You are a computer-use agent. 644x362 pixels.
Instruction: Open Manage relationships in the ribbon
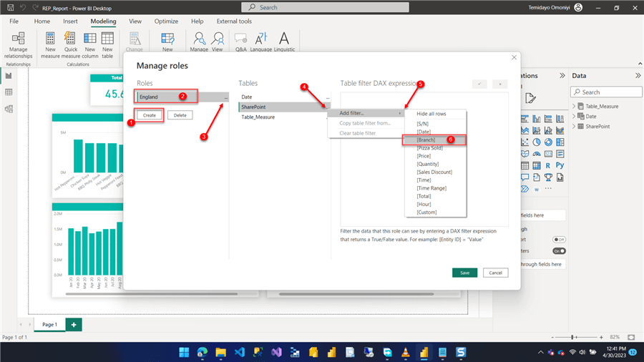pos(18,45)
